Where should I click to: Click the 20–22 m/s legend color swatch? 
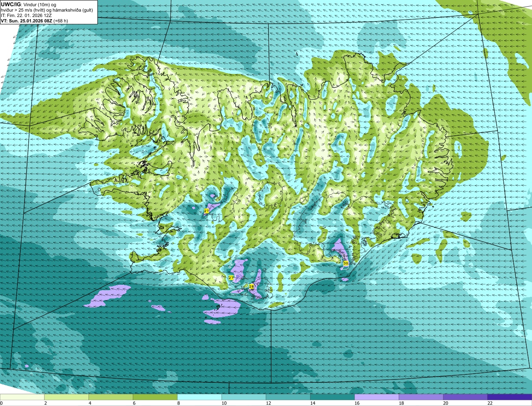(x=465, y=397)
